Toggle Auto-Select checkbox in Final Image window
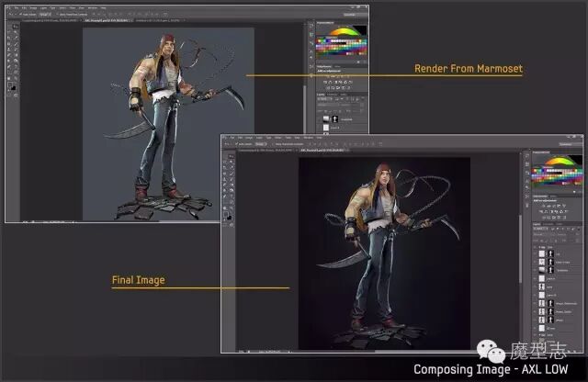This screenshot has width=588, height=382. (236, 144)
